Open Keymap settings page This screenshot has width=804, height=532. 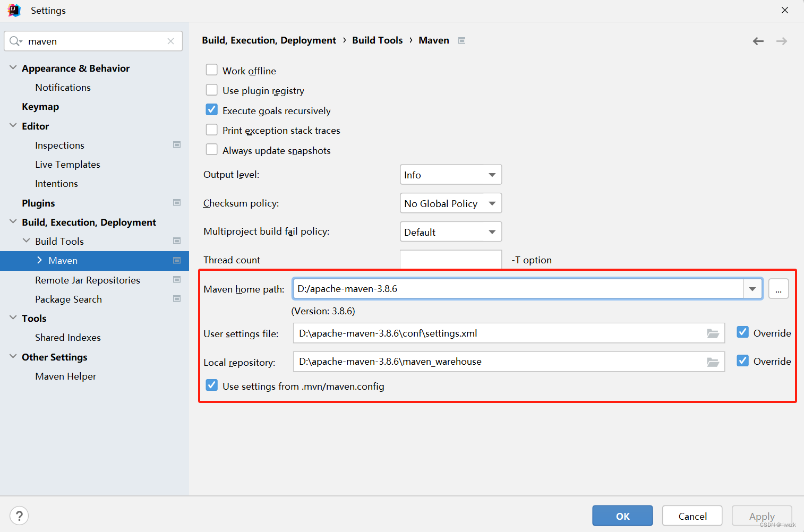40,107
